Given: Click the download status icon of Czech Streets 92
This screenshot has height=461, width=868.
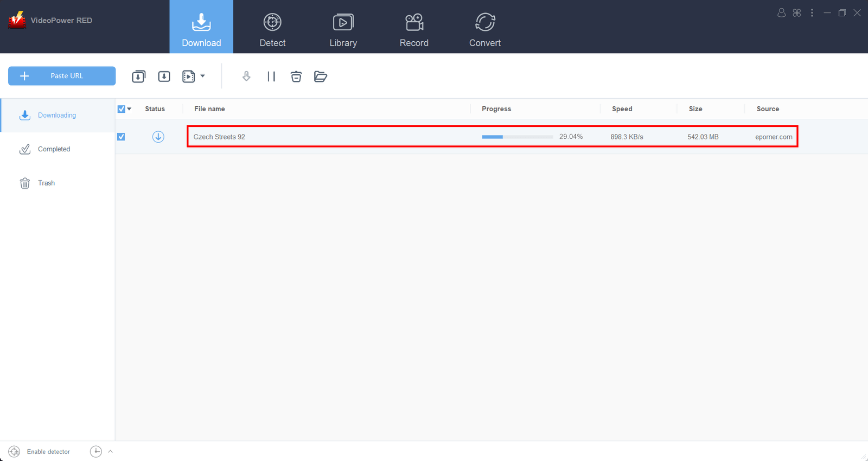Looking at the screenshot, I should coord(158,137).
